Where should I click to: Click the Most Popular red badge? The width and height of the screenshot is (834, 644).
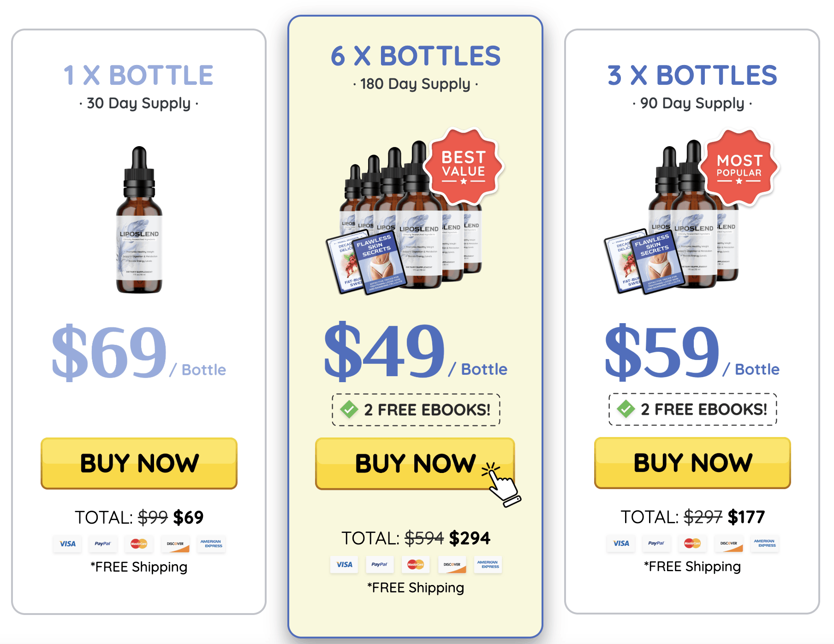coord(739,168)
